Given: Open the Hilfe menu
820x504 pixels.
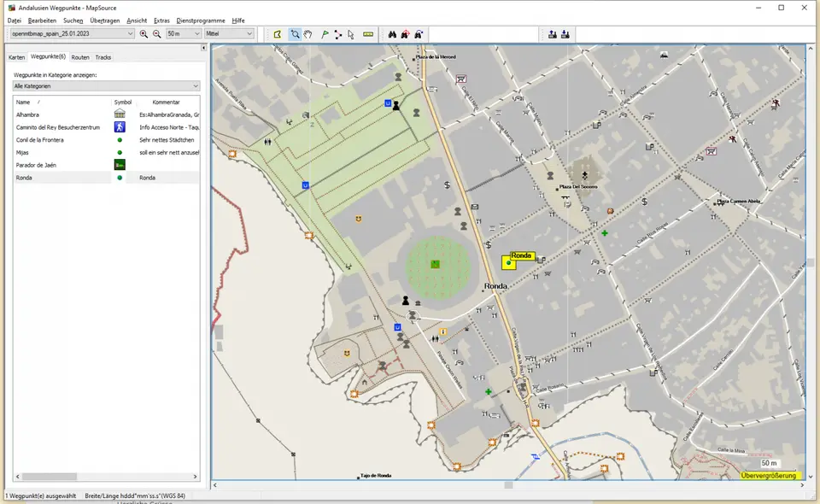Looking at the screenshot, I should tap(238, 21).
